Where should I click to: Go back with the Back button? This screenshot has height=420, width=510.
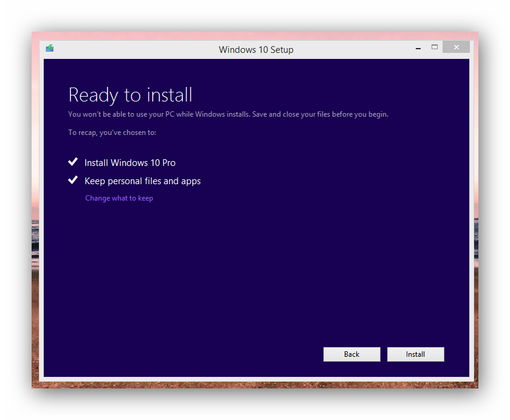[351, 354]
